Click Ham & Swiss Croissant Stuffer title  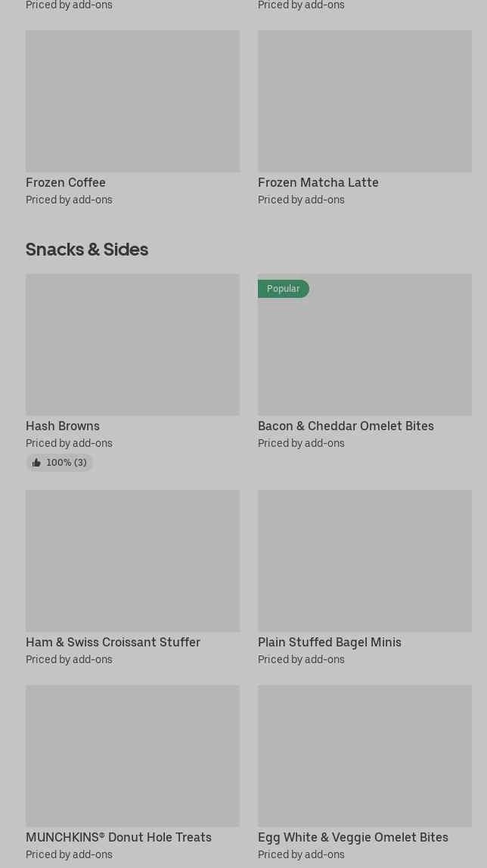(113, 642)
